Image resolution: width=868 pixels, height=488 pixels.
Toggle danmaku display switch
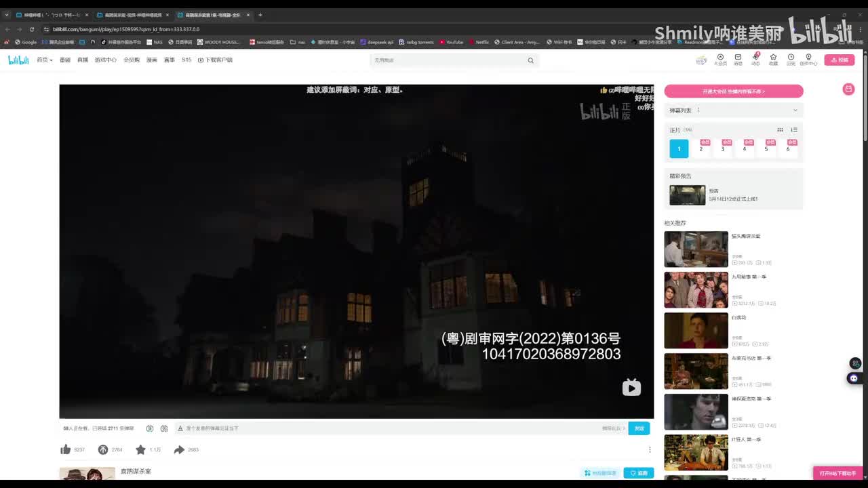point(150,428)
